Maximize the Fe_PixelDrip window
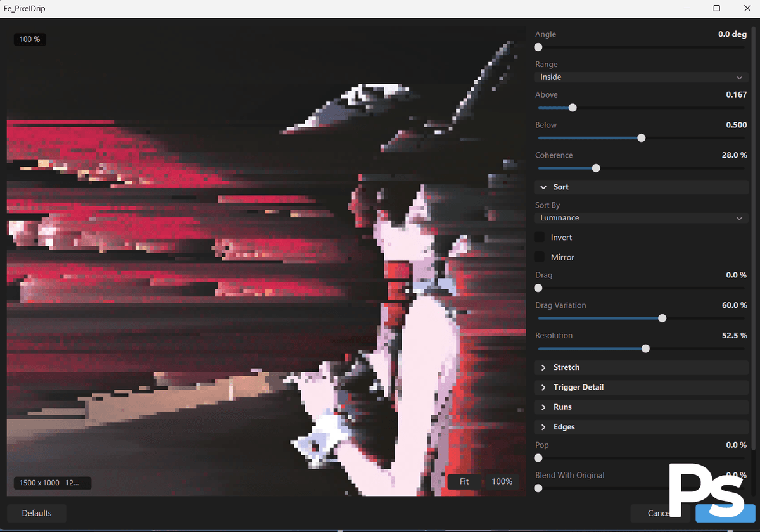Screen dimensions: 760x532 pyautogui.click(x=716, y=8)
